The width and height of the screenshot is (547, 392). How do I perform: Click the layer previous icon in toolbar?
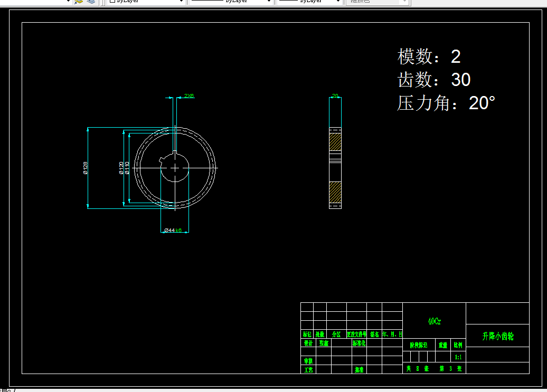click(x=79, y=2)
